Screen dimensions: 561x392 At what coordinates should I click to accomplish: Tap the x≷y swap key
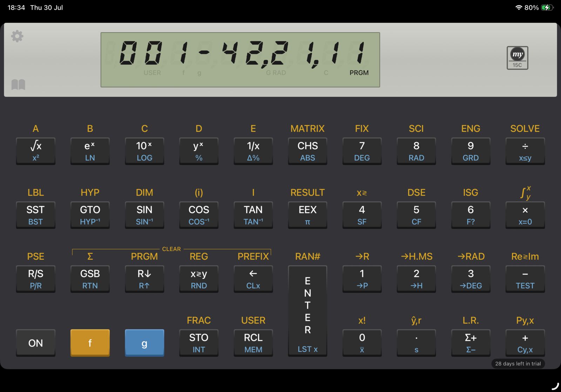coord(199,279)
